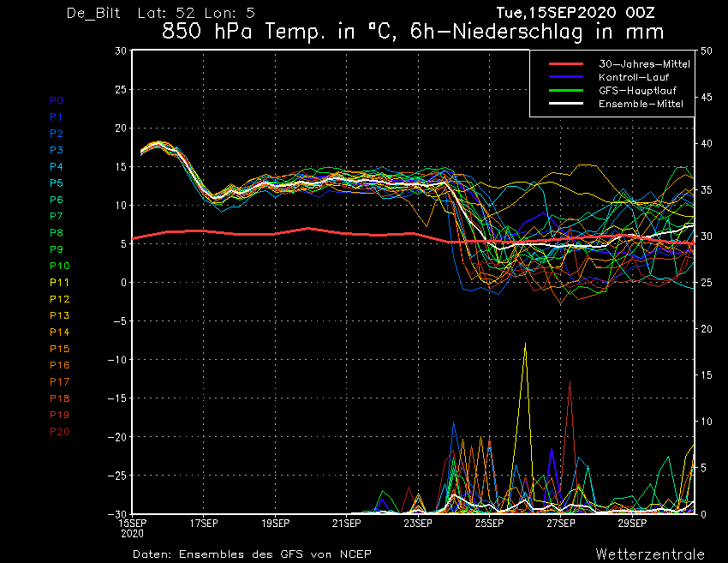Click the P20 ensemble member label
The width and height of the screenshot is (728, 563).
[59, 432]
